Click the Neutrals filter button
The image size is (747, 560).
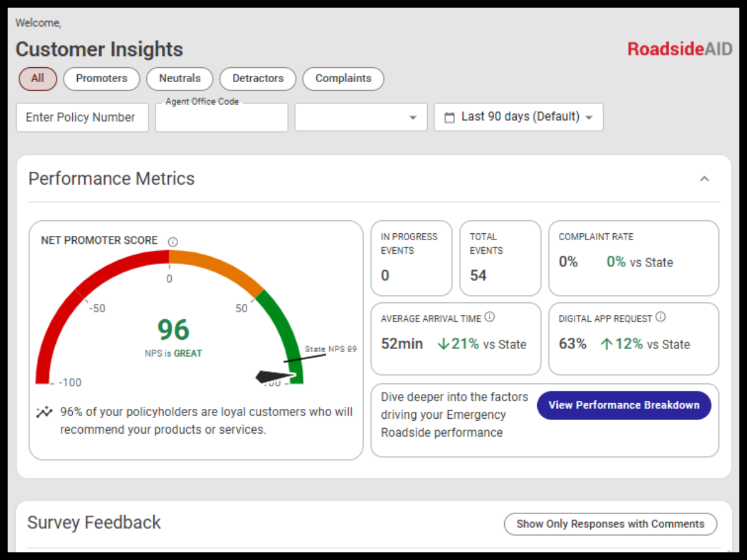(179, 79)
